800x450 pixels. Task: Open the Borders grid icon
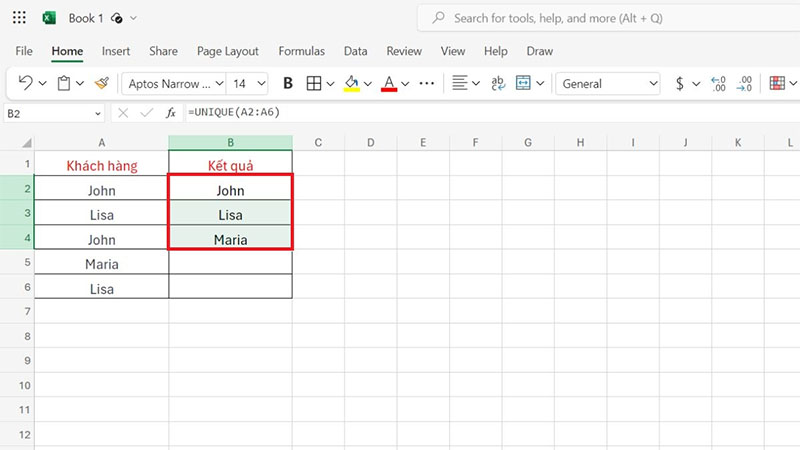(313, 84)
